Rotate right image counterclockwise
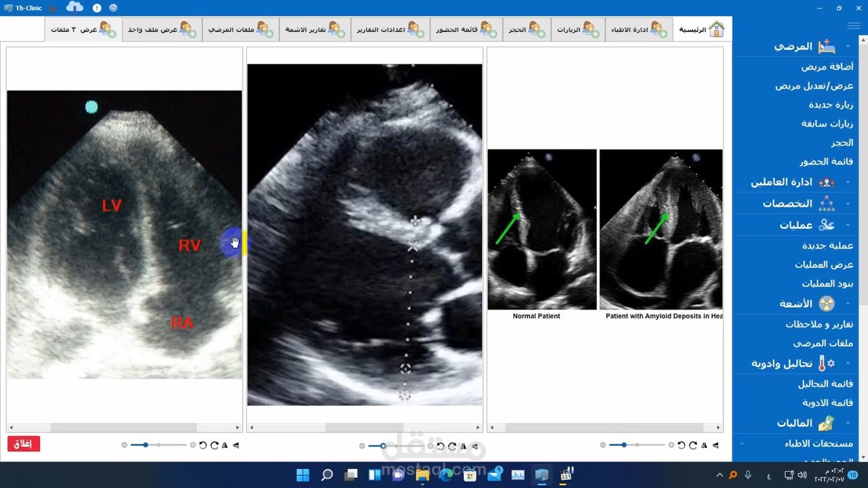Screen dimensions: 868x488 (682, 445)
